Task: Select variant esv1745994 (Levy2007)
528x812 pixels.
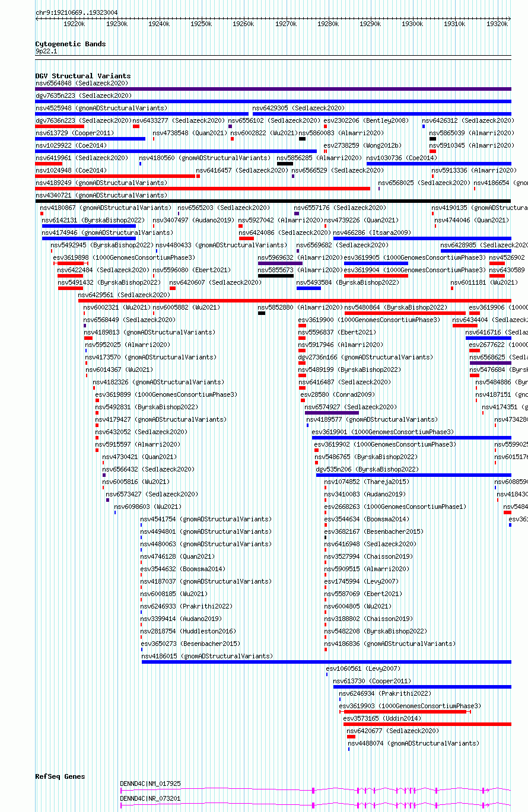Action: pyautogui.click(x=361, y=581)
